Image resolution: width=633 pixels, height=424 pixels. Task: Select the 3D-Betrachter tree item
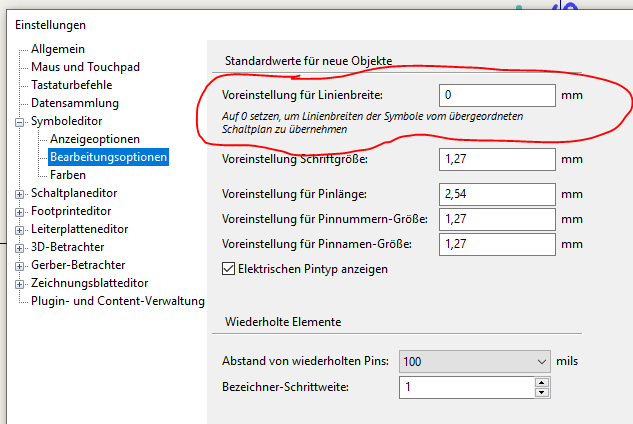click(x=67, y=247)
